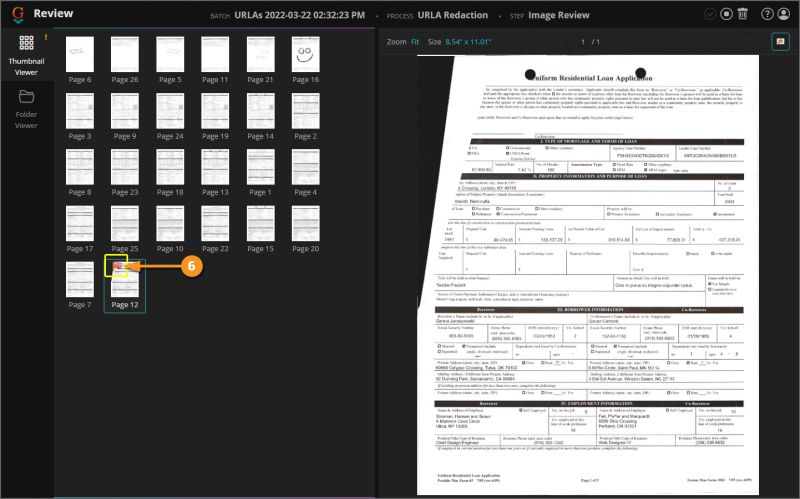Open the Thumbnail Viewer panel
The height and width of the screenshot is (499, 800).
pyautogui.click(x=27, y=55)
